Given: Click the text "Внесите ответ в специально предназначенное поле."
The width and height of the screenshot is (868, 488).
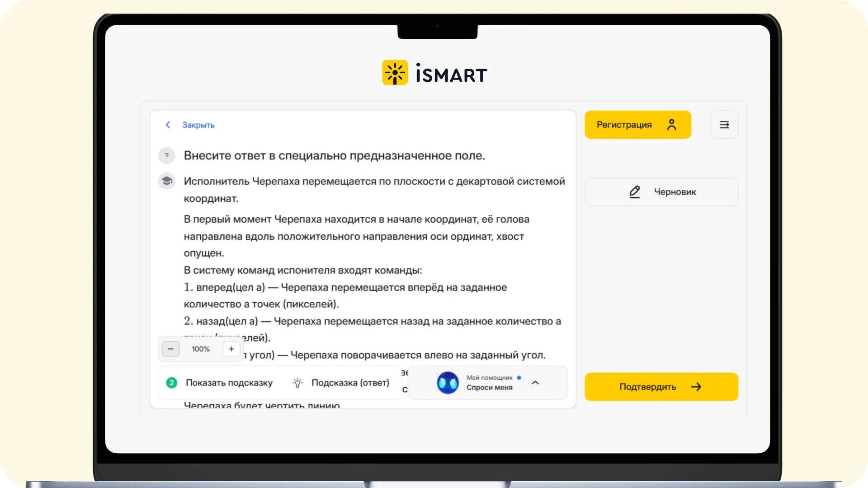Looking at the screenshot, I should (x=334, y=156).
